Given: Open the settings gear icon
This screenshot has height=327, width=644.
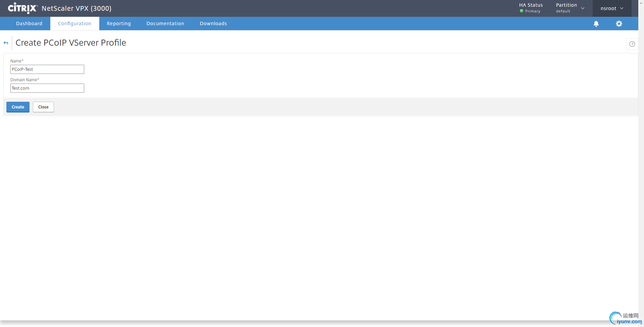Looking at the screenshot, I should pyautogui.click(x=619, y=24).
